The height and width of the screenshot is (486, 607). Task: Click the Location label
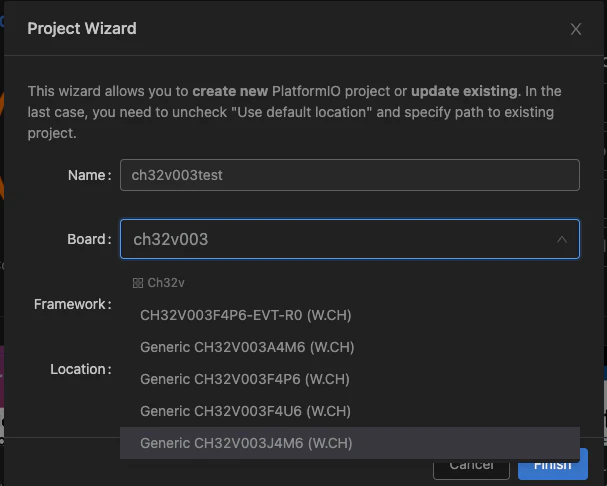[81, 369]
